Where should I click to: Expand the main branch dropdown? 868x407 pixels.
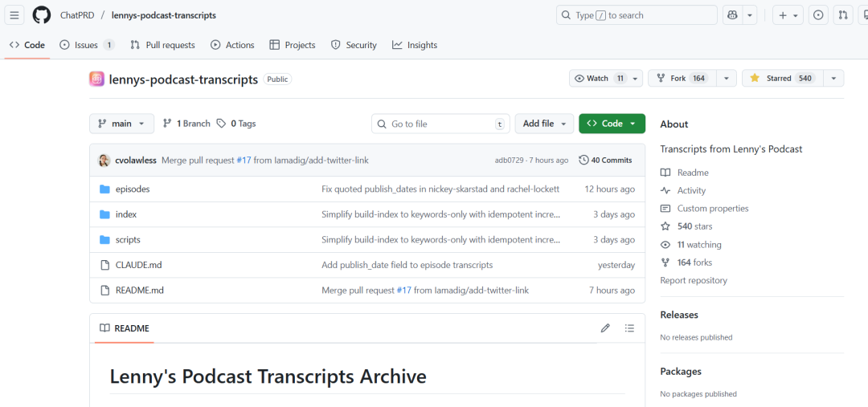[x=121, y=124]
